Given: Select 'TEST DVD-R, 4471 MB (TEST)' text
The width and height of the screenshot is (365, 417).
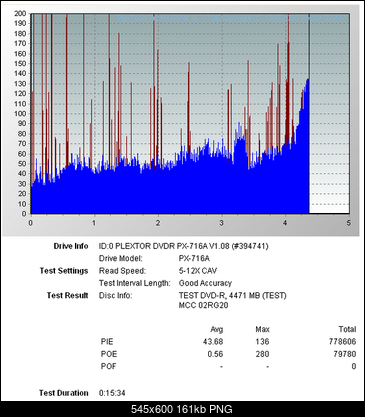Looking at the screenshot, I should click(x=233, y=296).
